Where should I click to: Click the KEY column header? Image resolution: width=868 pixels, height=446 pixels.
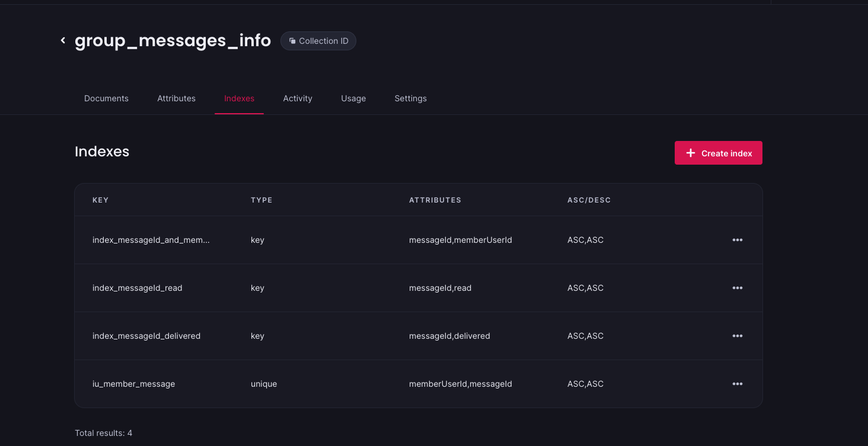point(101,200)
